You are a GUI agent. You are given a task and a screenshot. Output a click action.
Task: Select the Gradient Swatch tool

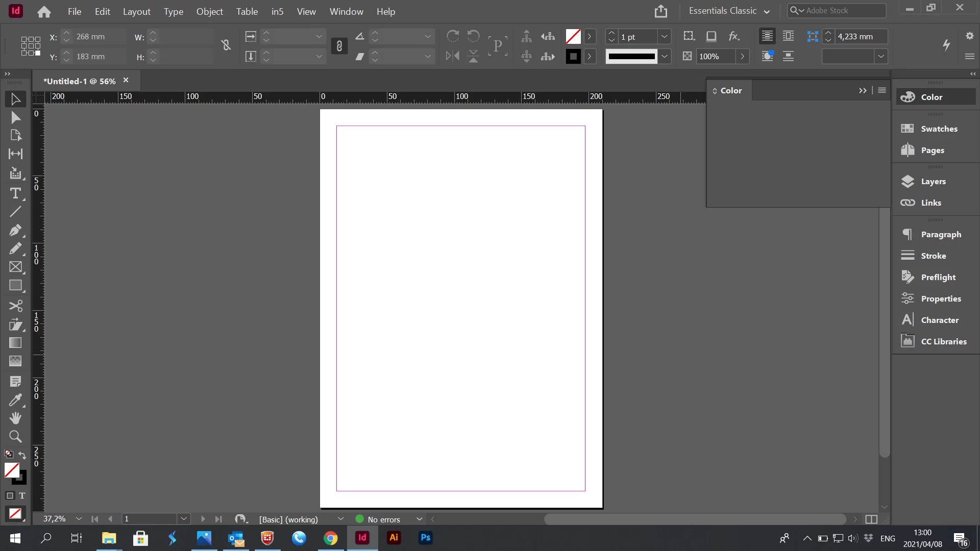pyautogui.click(x=15, y=343)
